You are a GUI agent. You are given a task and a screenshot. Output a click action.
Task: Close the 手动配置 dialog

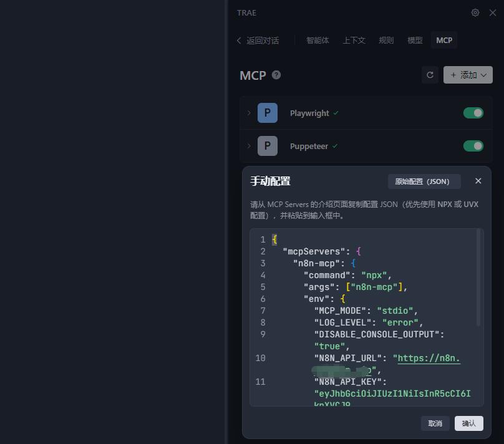click(x=478, y=181)
